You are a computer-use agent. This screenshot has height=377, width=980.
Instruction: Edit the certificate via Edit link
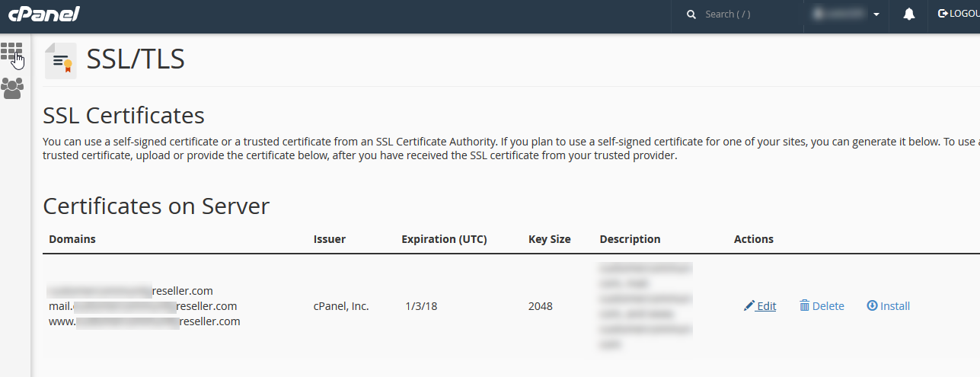(x=766, y=306)
